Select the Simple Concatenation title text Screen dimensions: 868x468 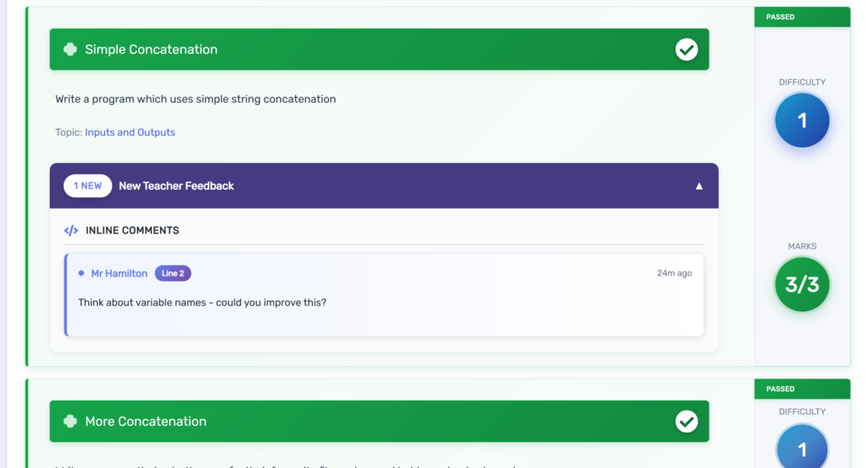tap(151, 50)
